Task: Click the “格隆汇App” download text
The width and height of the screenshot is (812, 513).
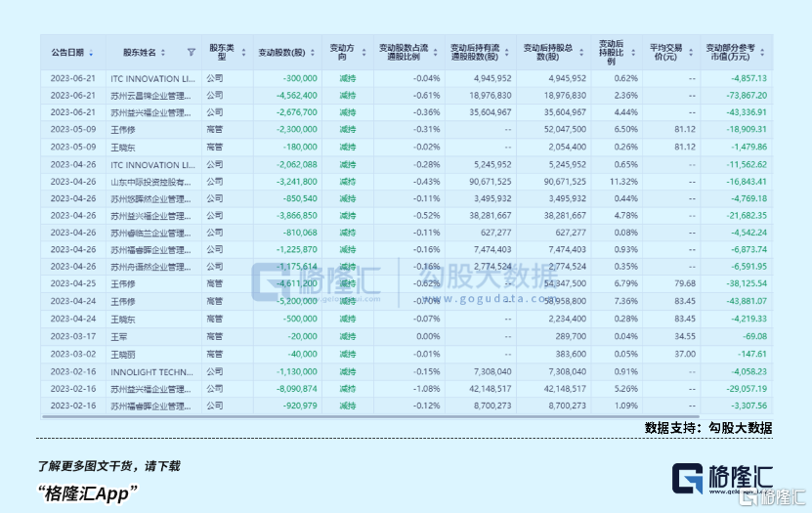Action: pyautogui.click(x=88, y=493)
